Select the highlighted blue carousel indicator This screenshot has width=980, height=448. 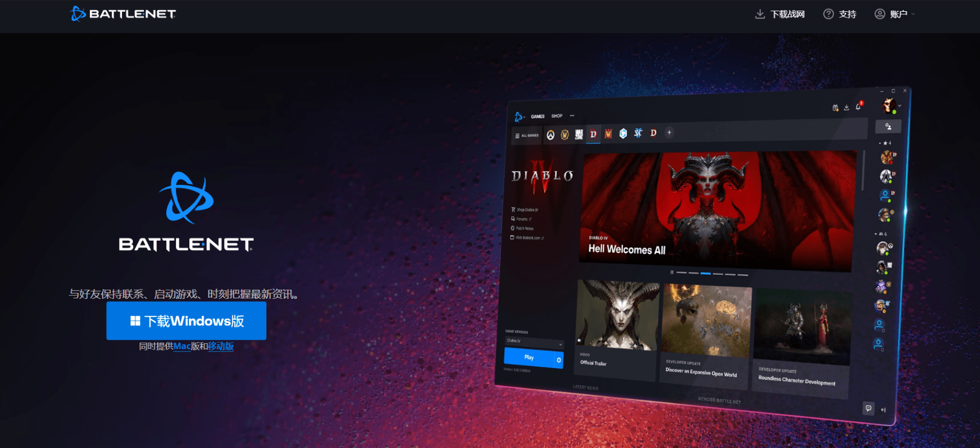pos(705,273)
